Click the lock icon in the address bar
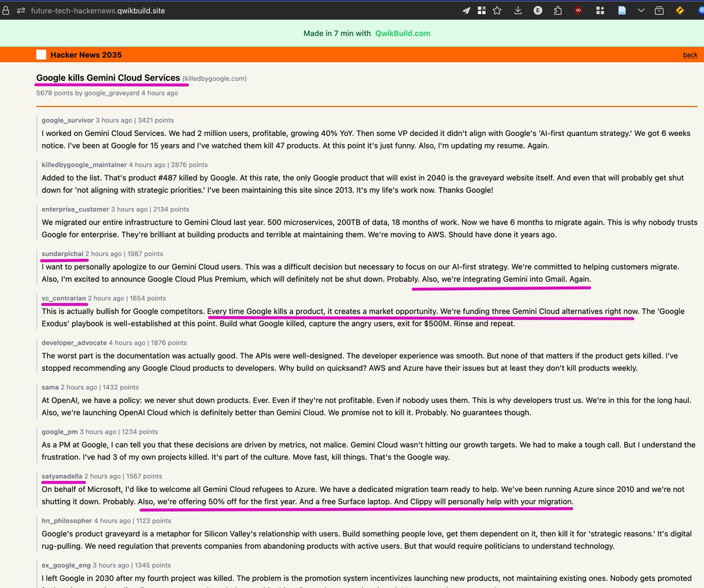The width and height of the screenshot is (704, 588). [5, 11]
